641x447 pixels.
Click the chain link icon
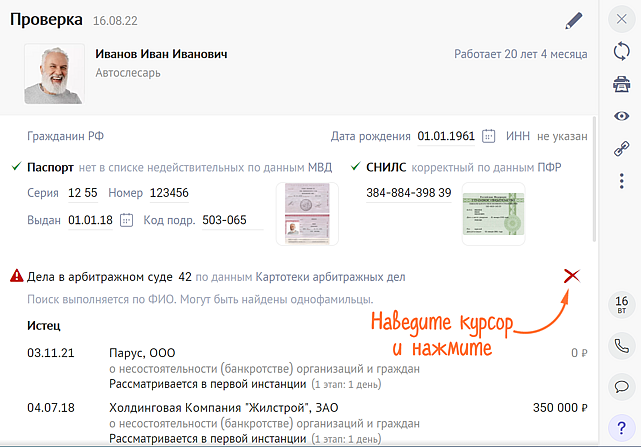[x=621, y=148]
